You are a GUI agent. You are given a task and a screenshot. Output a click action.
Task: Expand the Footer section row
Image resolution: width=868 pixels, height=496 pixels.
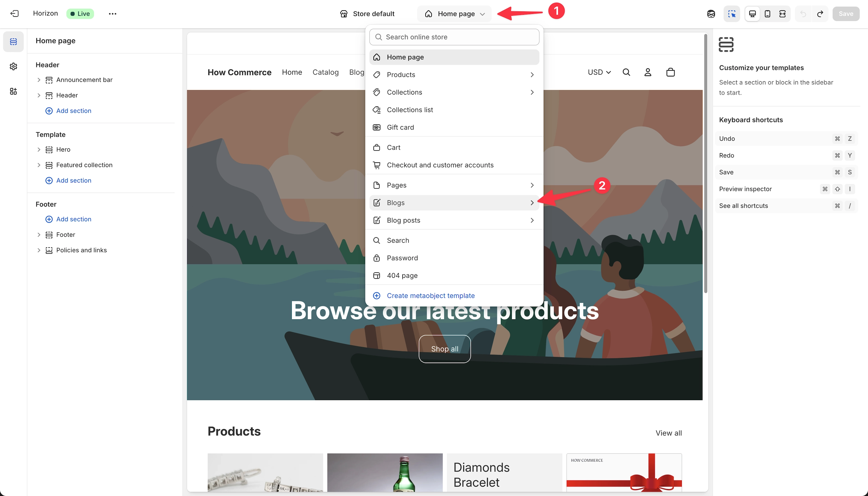pyautogui.click(x=39, y=235)
